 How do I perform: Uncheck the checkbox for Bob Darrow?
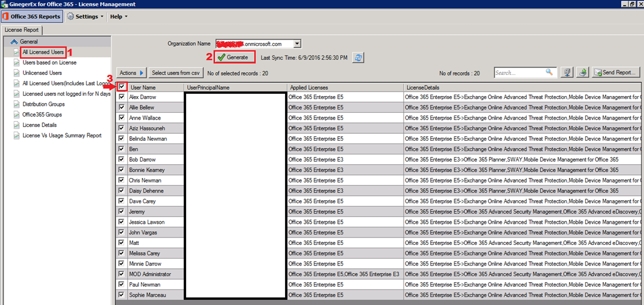pyautogui.click(x=121, y=159)
